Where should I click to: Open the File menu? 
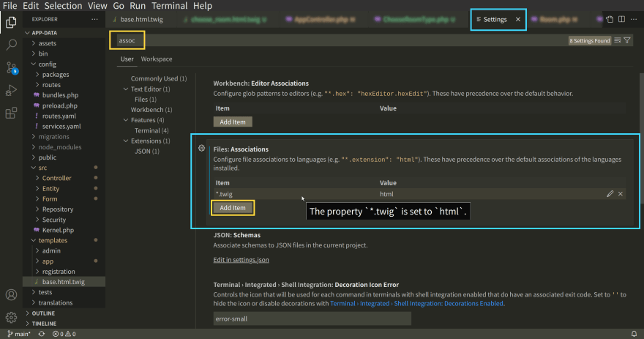point(10,6)
